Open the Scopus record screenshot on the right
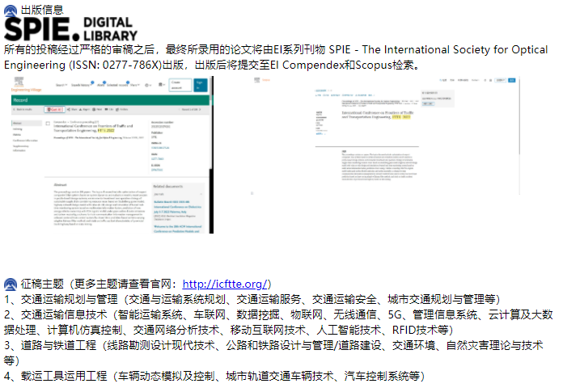This screenshot has height=392, width=563. 386,136
